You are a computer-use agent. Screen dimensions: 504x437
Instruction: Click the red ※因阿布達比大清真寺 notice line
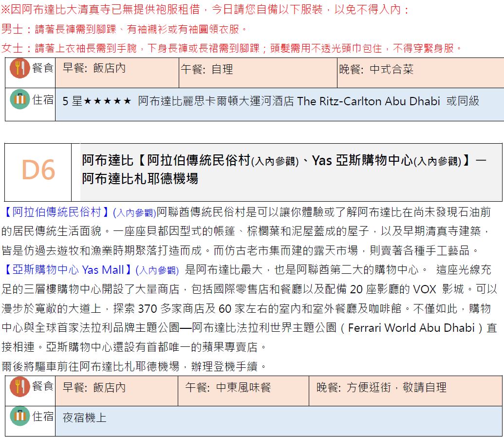[x=205, y=10]
